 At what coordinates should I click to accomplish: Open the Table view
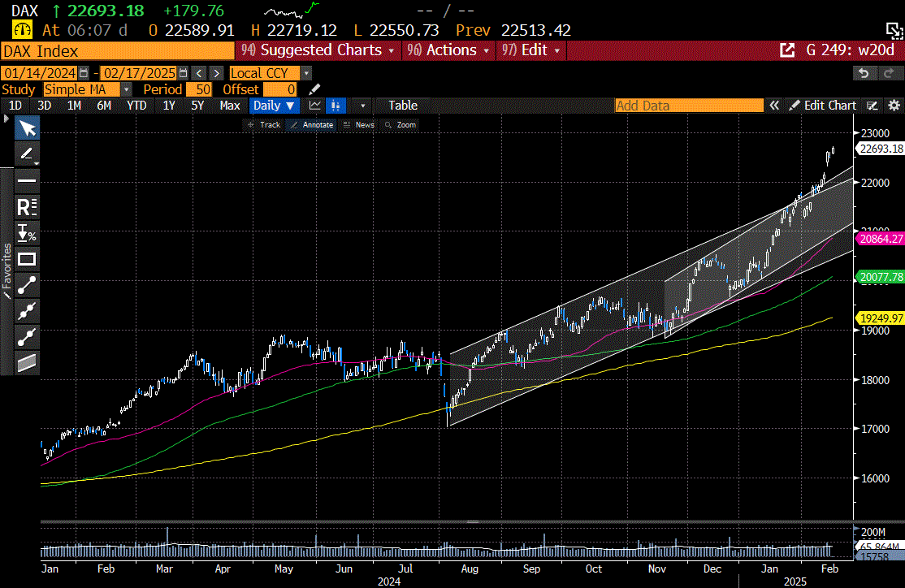tap(403, 106)
